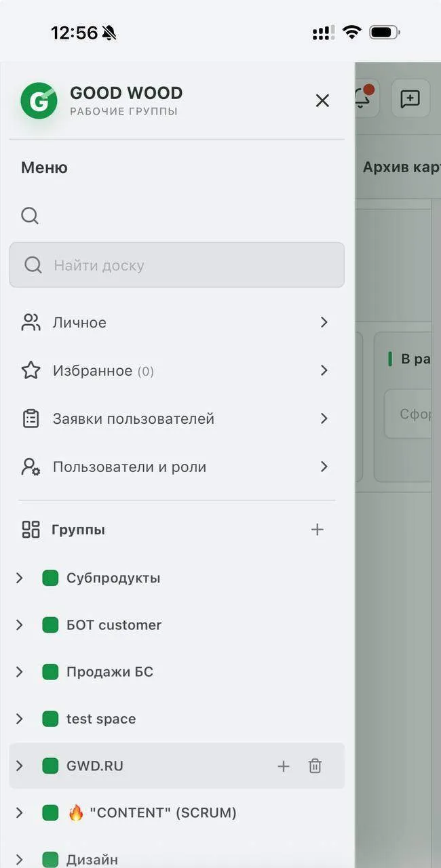The image size is (441, 868).
Task: Expand the Продажи БС group chevron
Action: point(20,672)
